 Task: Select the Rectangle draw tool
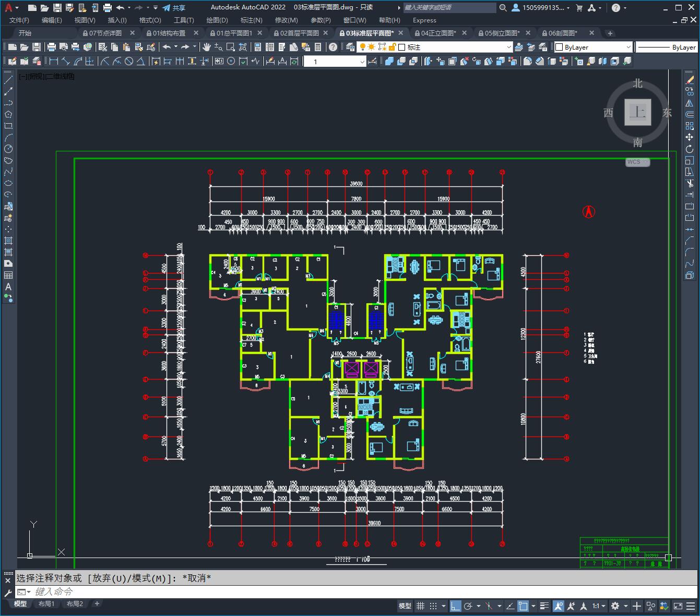tap(8, 126)
